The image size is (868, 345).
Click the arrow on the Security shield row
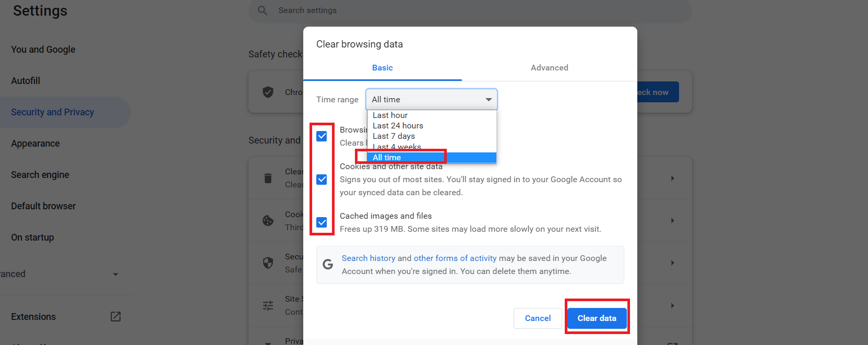click(x=672, y=263)
